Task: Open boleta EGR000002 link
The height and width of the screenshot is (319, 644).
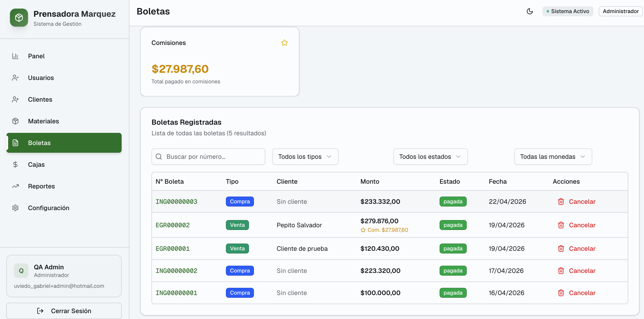Action: click(173, 225)
